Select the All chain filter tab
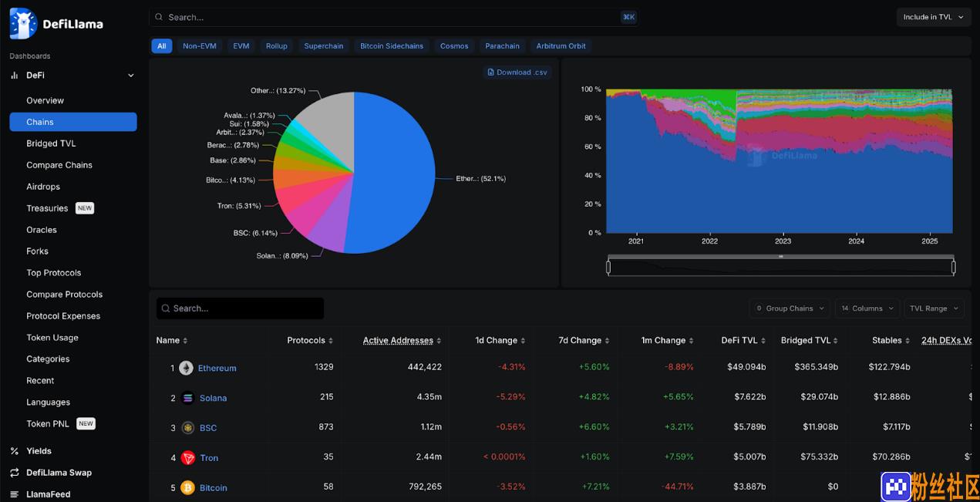This screenshot has height=502, width=980. pos(161,46)
